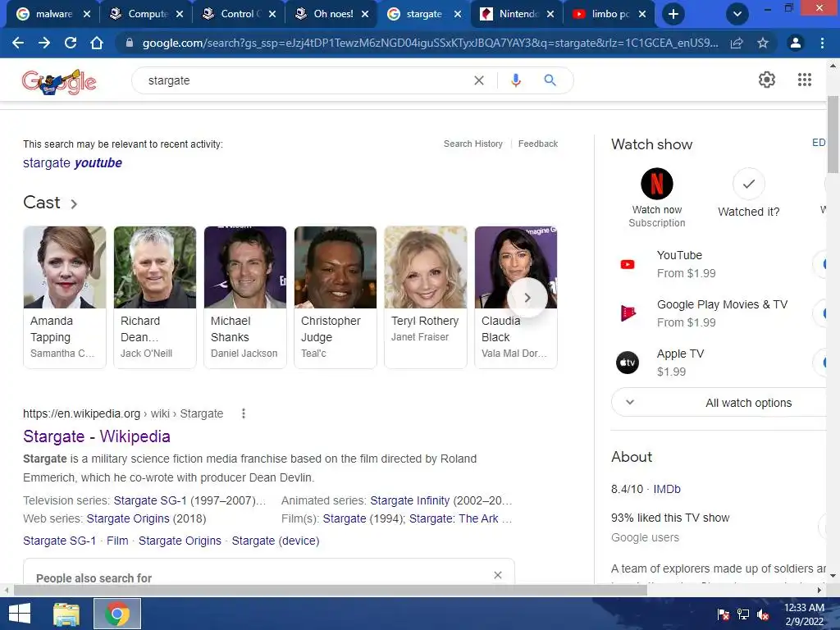Open the browser home page icon
The image size is (840, 630).
coord(97,43)
